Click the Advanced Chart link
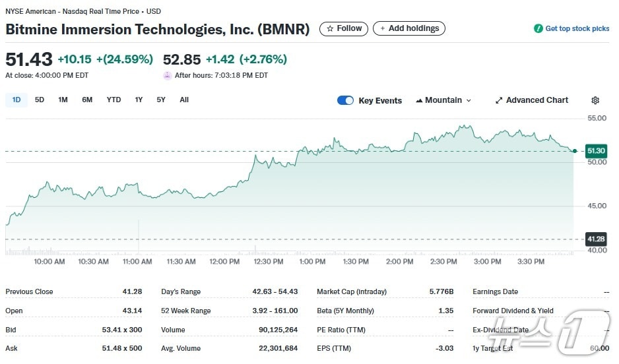The image size is (619, 364). coord(537,100)
